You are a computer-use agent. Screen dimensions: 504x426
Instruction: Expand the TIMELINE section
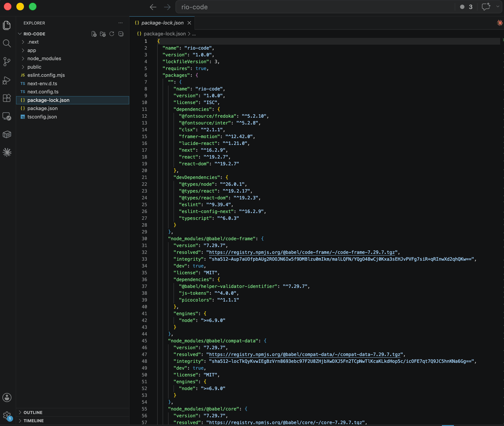click(x=72, y=421)
